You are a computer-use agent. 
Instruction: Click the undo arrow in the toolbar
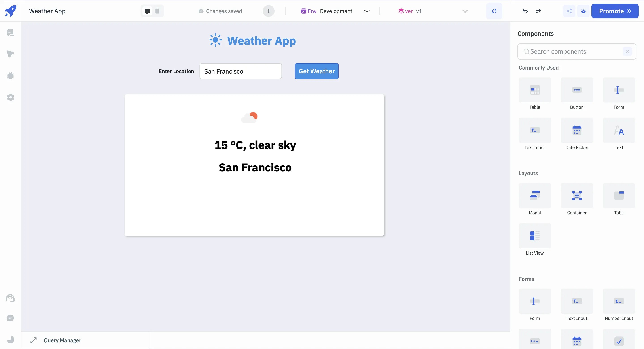525,11
